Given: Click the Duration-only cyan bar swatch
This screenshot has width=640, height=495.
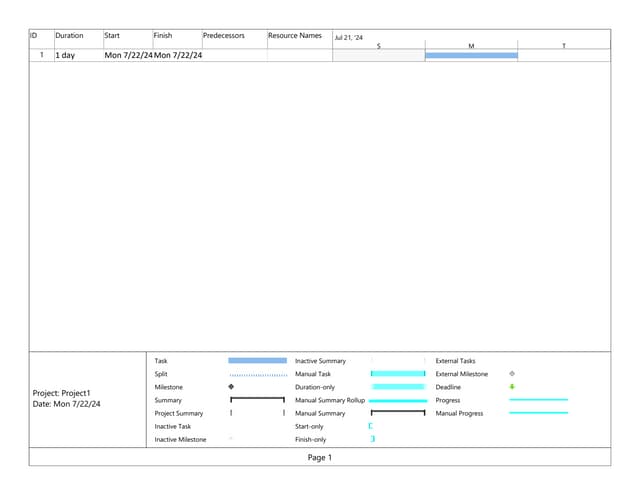Looking at the screenshot, I should 397,386.
